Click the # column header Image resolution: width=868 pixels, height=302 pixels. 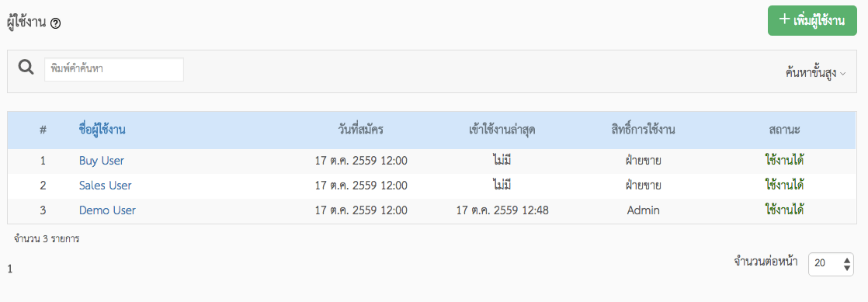point(43,130)
